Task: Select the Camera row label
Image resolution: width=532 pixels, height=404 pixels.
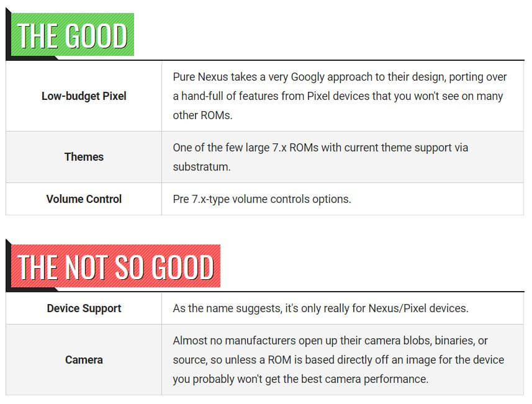Action: [84, 360]
